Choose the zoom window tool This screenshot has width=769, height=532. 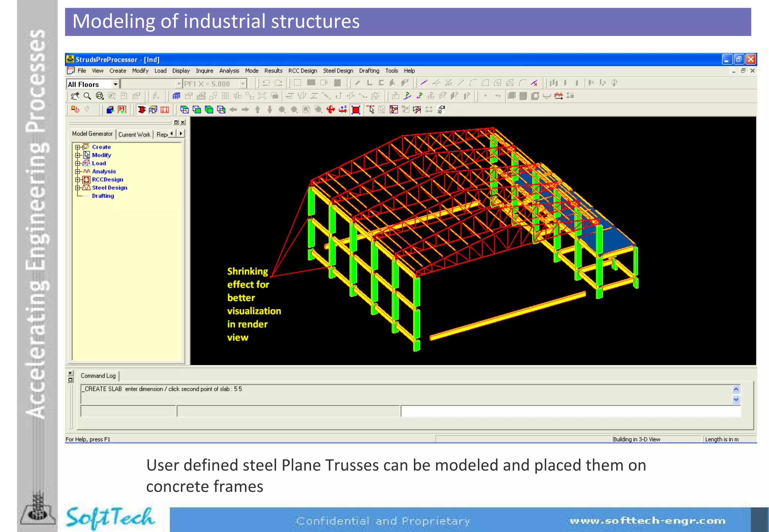point(100,96)
